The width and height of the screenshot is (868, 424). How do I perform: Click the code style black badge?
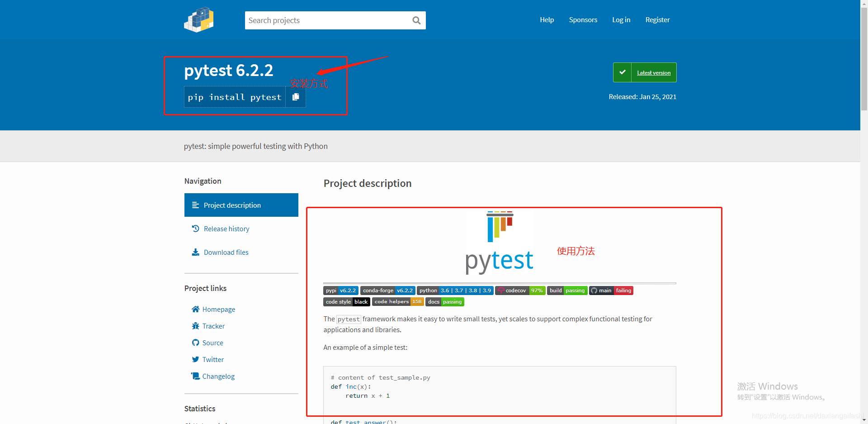[347, 302]
